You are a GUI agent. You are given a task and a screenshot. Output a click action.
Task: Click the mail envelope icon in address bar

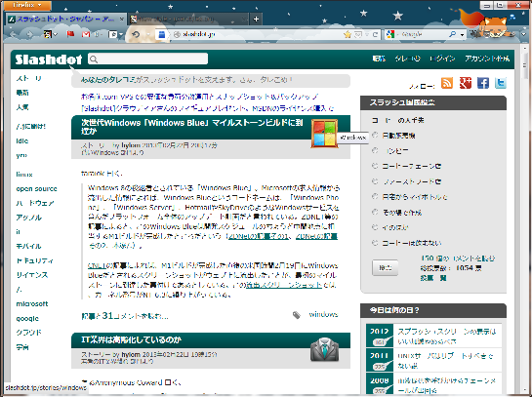coord(358,34)
